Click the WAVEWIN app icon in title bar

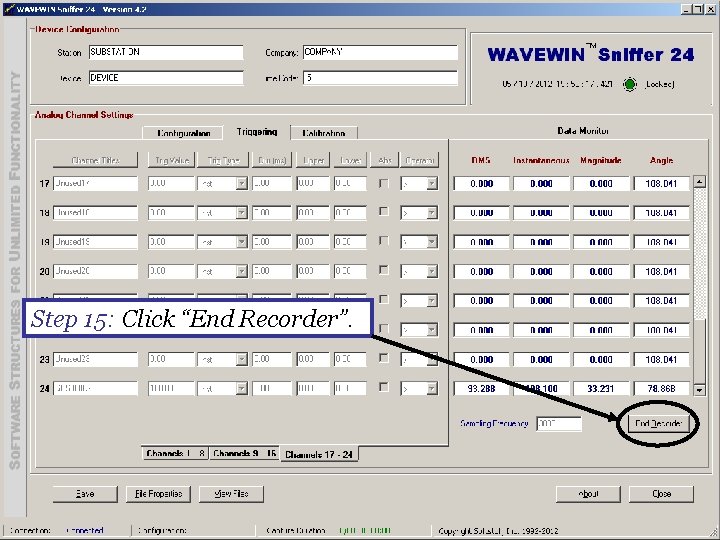pyautogui.click(x=9, y=9)
